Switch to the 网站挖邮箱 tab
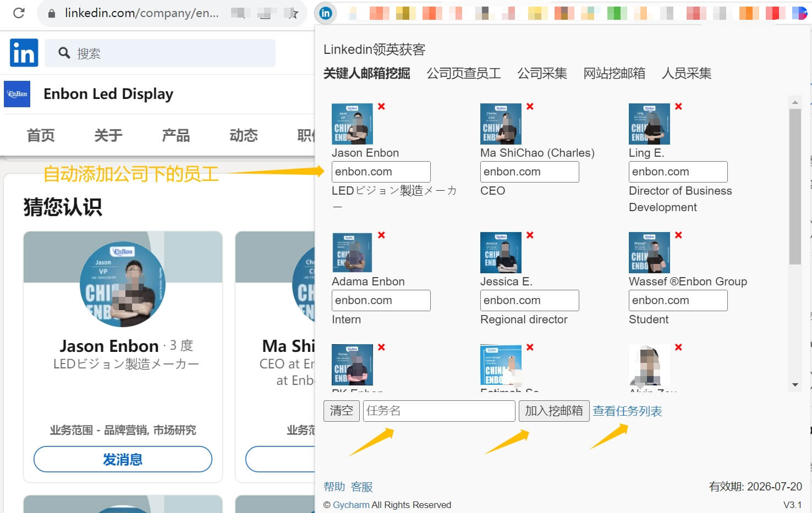The image size is (812, 513). (x=614, y=73)
